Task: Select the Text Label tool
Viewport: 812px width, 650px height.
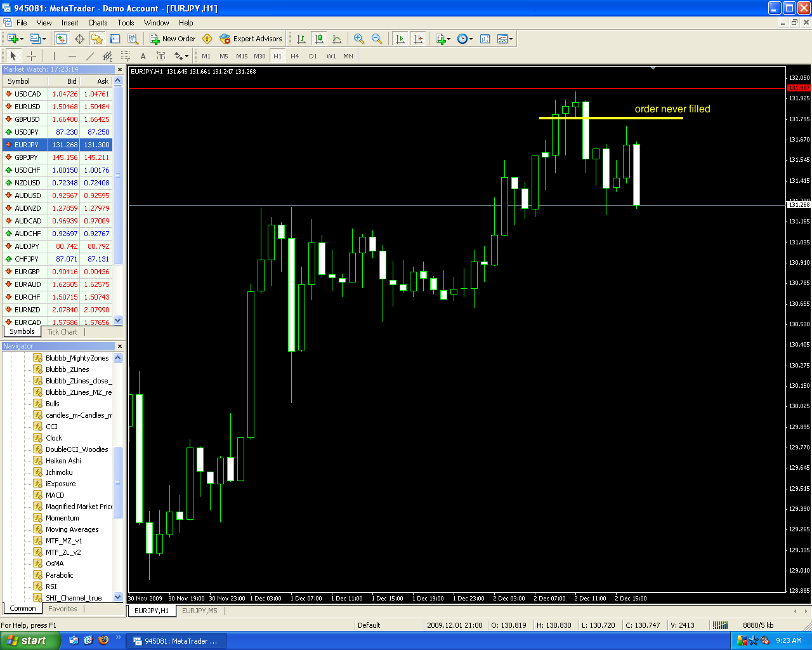Action: pos(160,56)
